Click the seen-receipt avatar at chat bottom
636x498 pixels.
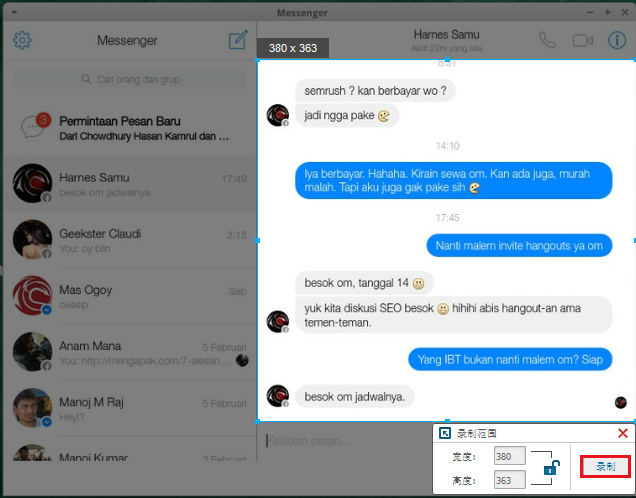(621, 402)
